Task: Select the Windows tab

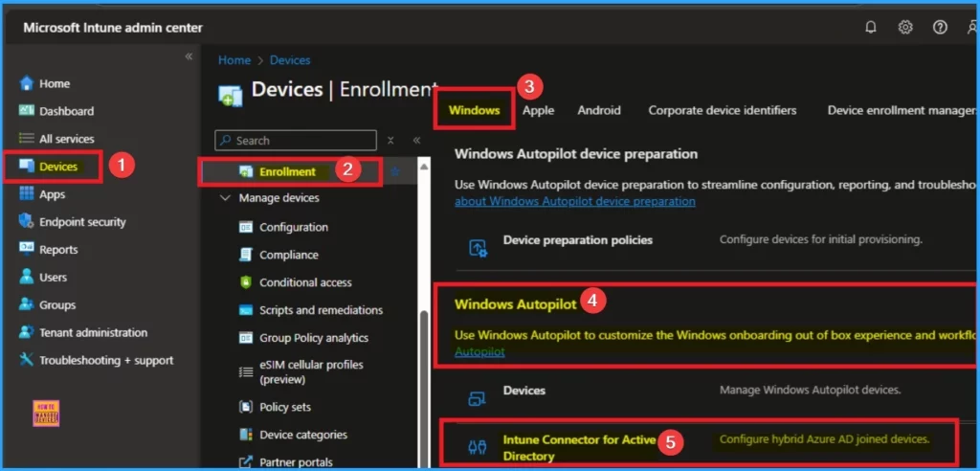Action: click(x=475, y=110)
